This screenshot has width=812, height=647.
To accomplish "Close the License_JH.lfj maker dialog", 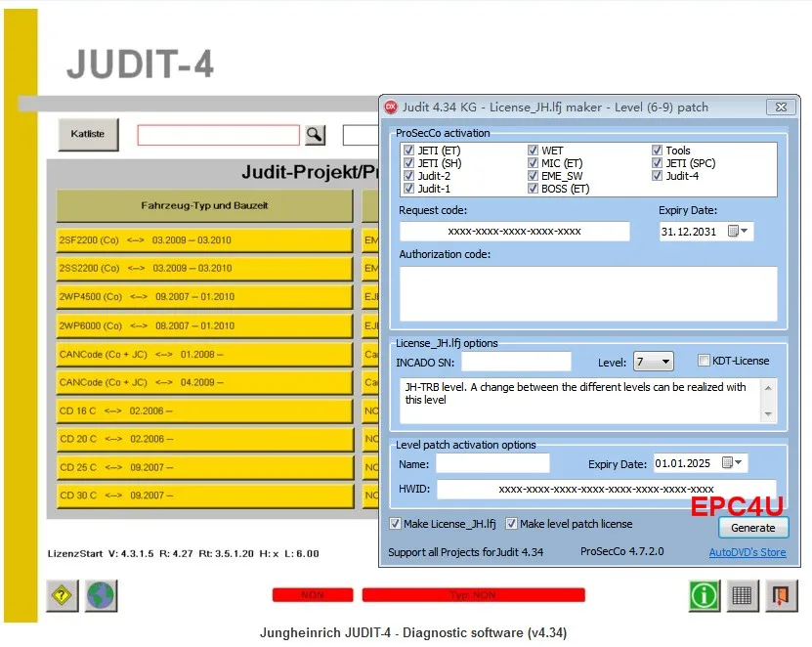I will pyautogui.click(x=781, y=108).
